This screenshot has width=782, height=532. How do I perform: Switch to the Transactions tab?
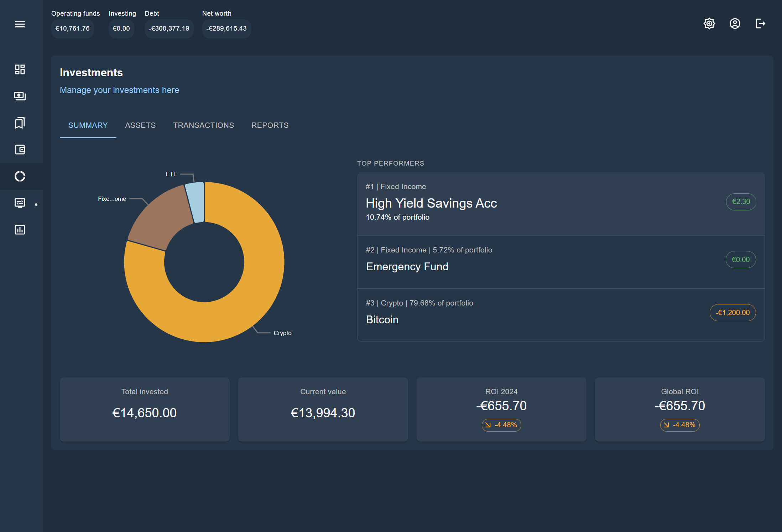[203, 125]
